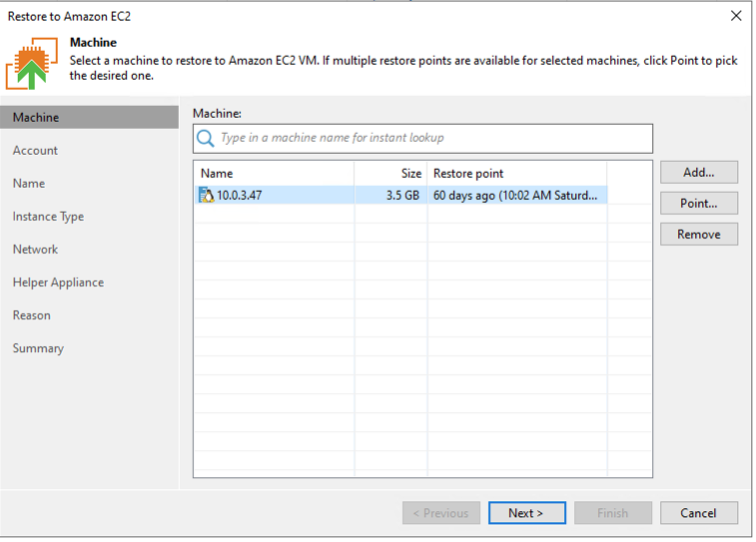The image size is (756, 542).
Task: Go to the Account wizard step
Action: [x=35, y=150]
